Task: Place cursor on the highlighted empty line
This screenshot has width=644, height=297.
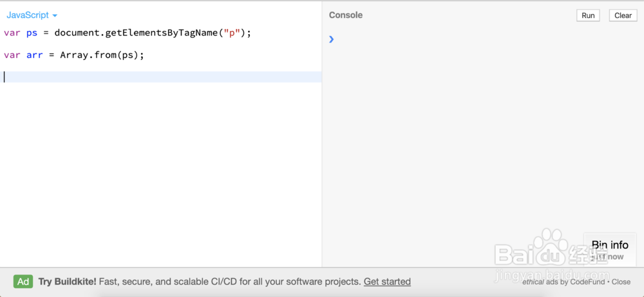Action: 160,77
